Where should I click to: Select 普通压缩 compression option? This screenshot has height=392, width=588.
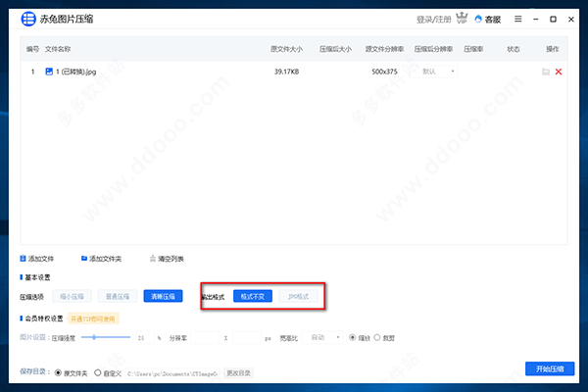[x=118, y=296]
